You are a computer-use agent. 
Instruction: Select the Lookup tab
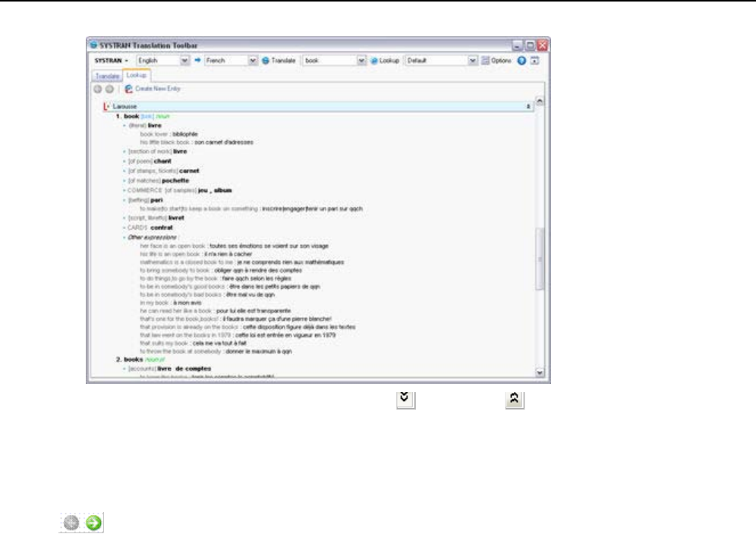[137, 75]
